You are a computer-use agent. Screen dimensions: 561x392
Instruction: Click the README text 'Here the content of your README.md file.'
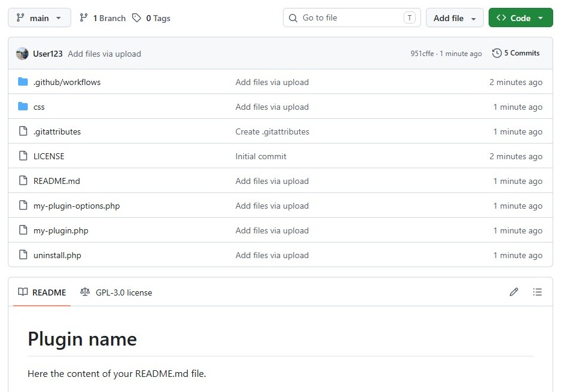tap(116, 373)
